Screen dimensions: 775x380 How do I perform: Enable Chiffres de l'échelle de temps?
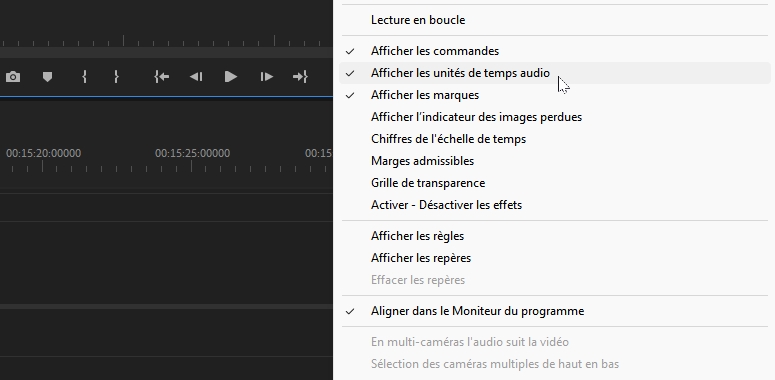click(555, 139)
